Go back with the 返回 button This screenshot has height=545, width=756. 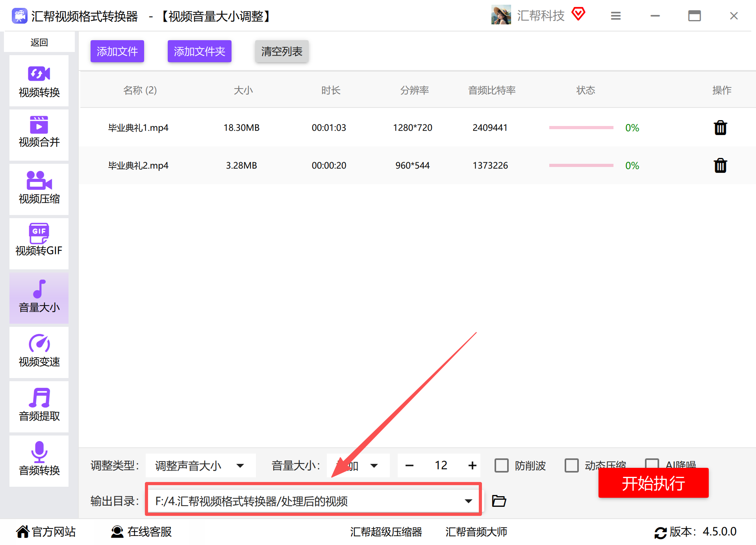click(x=39, y=42)
